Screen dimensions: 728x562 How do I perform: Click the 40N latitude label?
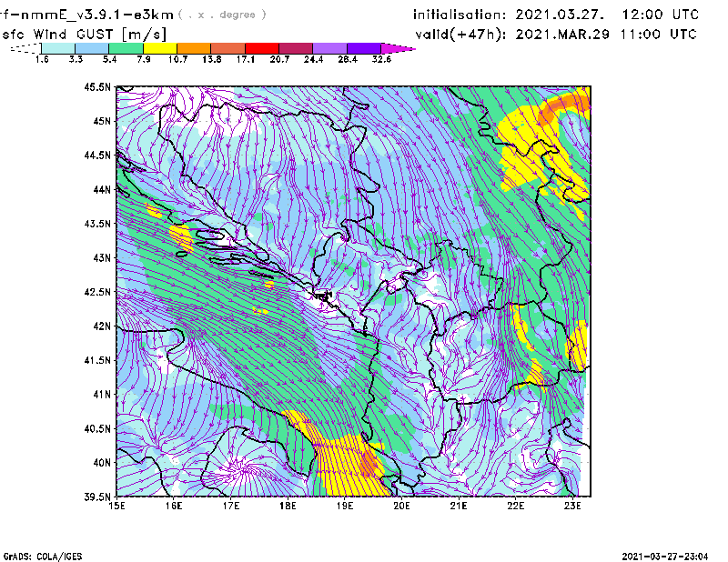102,463
